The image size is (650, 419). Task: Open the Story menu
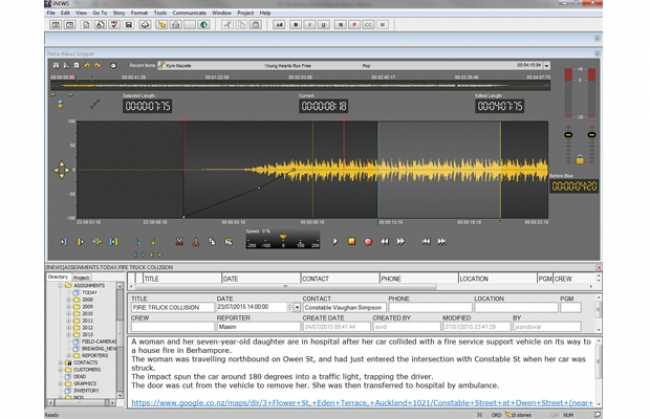(119, 13)
